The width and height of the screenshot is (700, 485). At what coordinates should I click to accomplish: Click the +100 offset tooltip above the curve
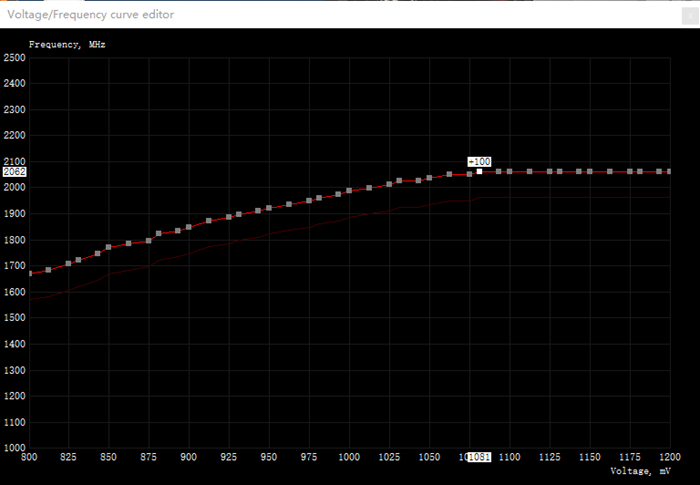click(479, 162)
